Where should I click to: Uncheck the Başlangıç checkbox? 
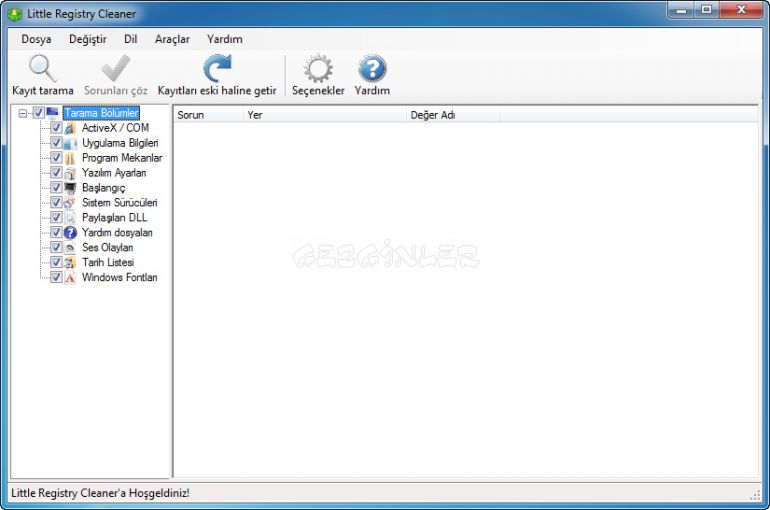pos(56,188)
